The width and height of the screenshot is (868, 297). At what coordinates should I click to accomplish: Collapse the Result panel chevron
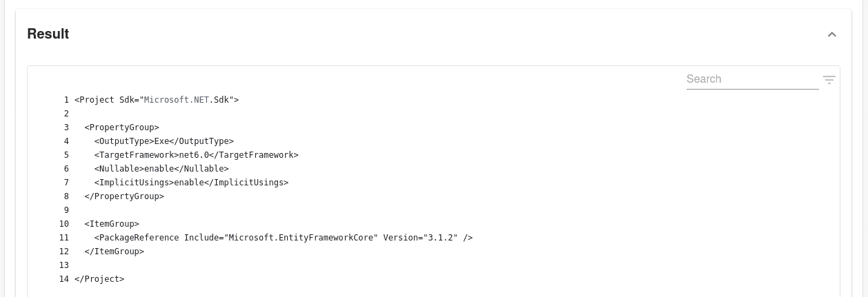pos(832,34)
